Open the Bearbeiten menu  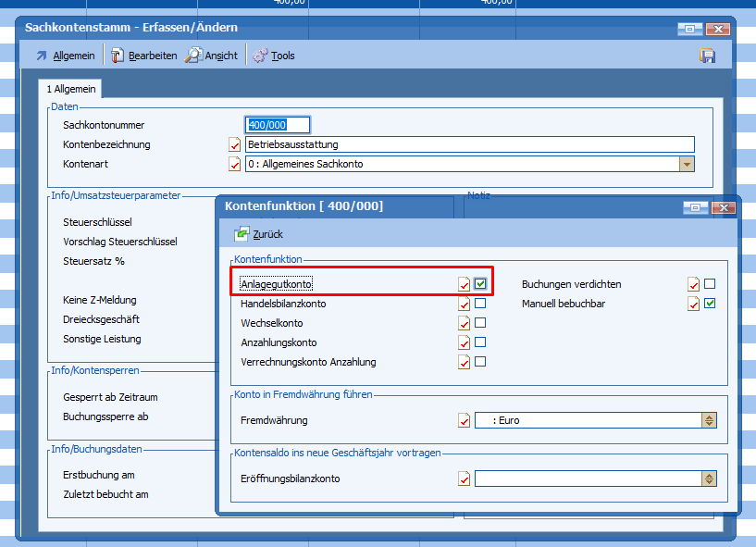144,56
